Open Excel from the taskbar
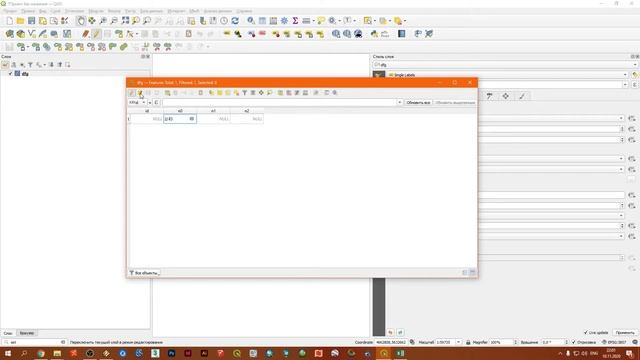The width and height of the screenshot is (640, 360). pyautogui.click(x=400, y=353)
